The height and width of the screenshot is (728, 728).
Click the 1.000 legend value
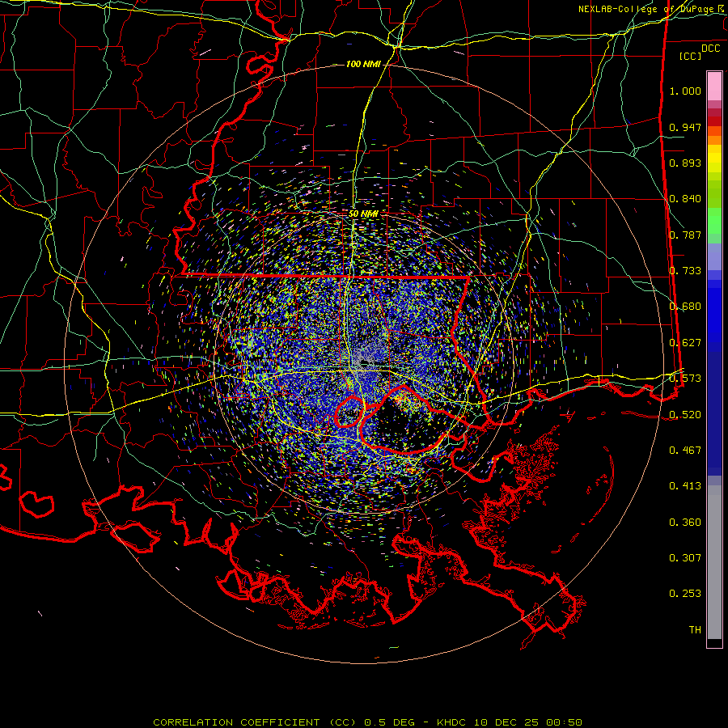(685, 91)
